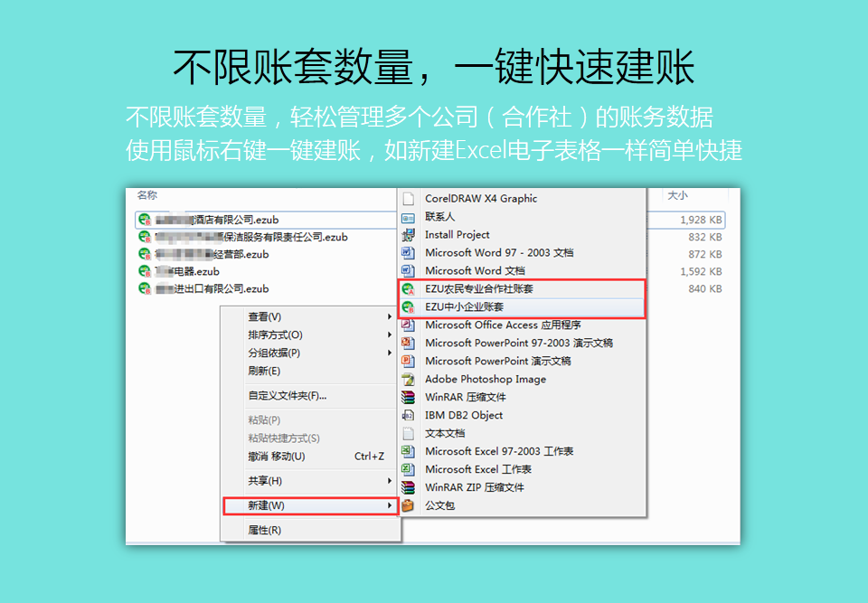Click the 1,928 KB size cell

coord(701,220)
